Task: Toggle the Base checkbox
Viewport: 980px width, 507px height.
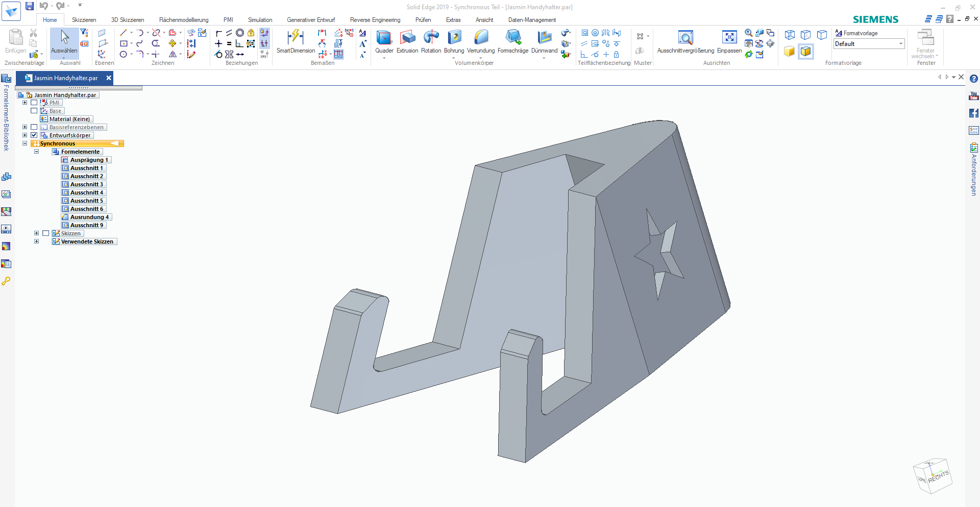Action: [34, 111]
